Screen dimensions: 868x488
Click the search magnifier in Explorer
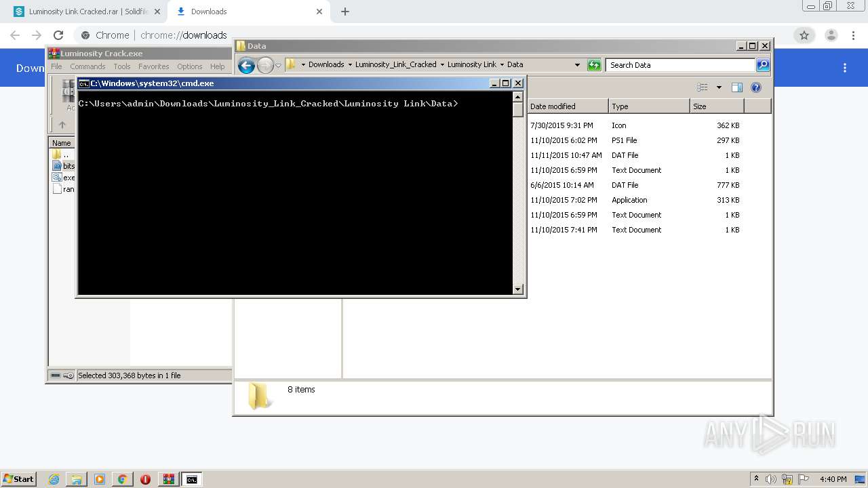point(763,65)
